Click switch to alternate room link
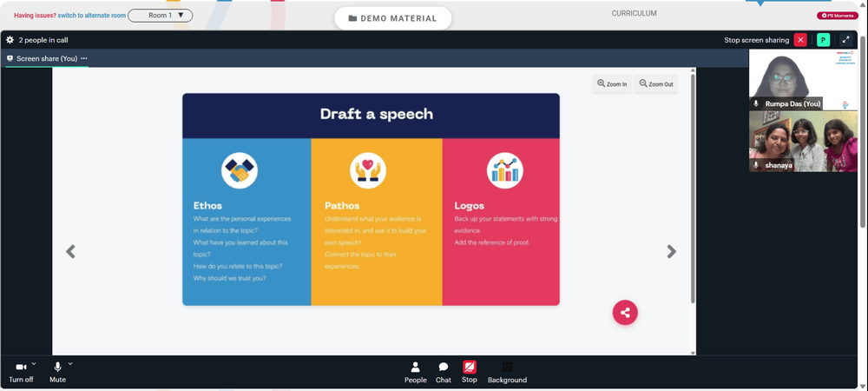Image resolution: width=868 pixels, height=391 pixels. click(92, 16)
